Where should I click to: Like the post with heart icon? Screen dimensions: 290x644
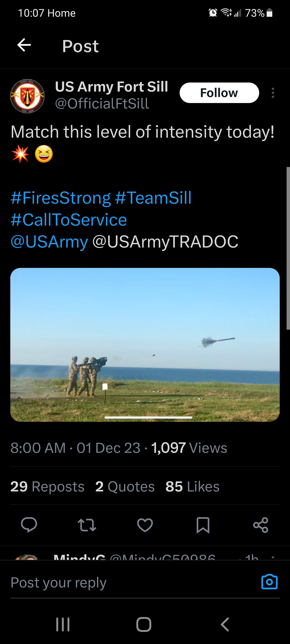click(145, 525)
